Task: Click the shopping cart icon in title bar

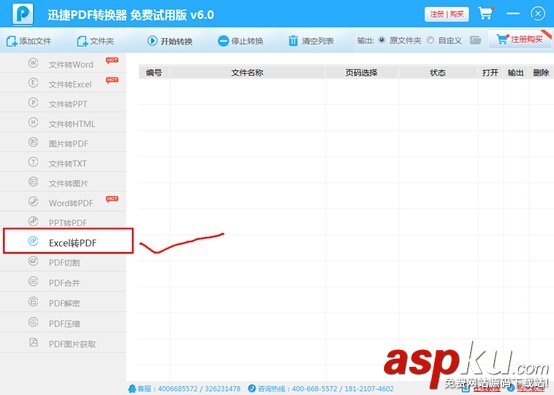Action: pyautogui.click(x=486, y=14)
